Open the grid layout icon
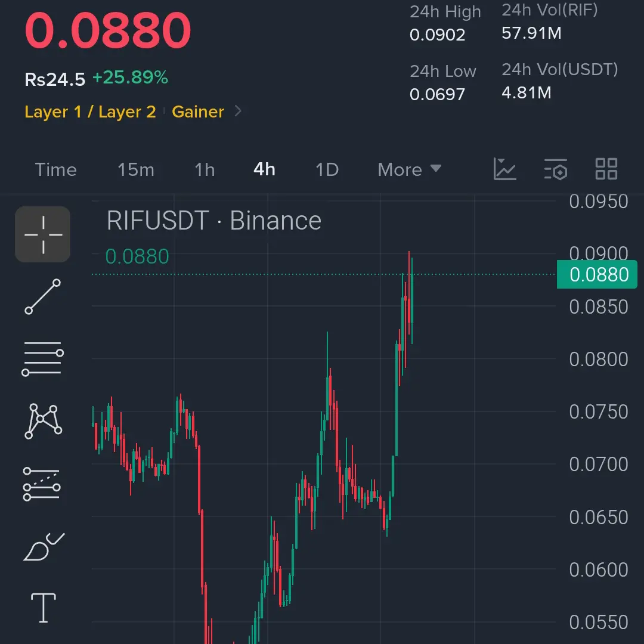The image size is (644, 644). pos(606,169)
